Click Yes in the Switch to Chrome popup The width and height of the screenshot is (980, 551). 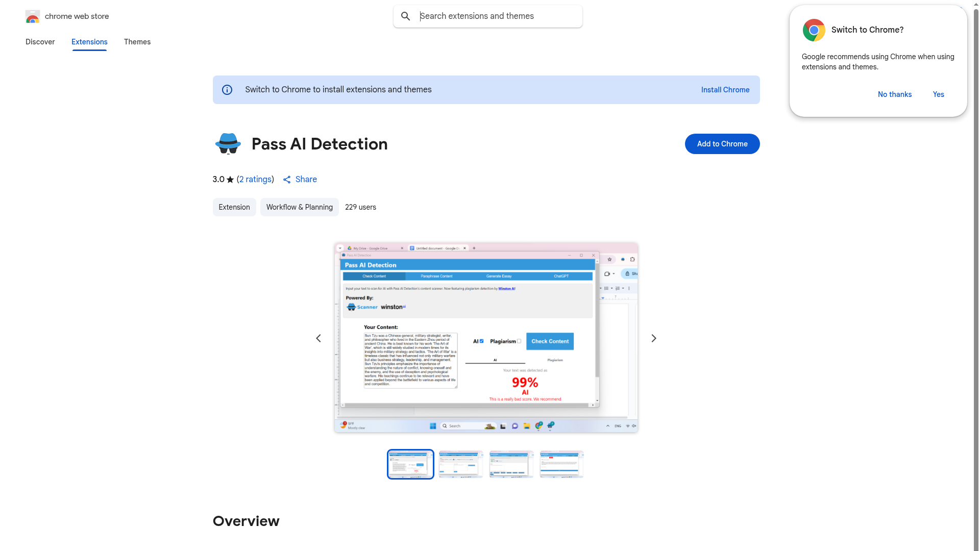[x=939, y=94]
